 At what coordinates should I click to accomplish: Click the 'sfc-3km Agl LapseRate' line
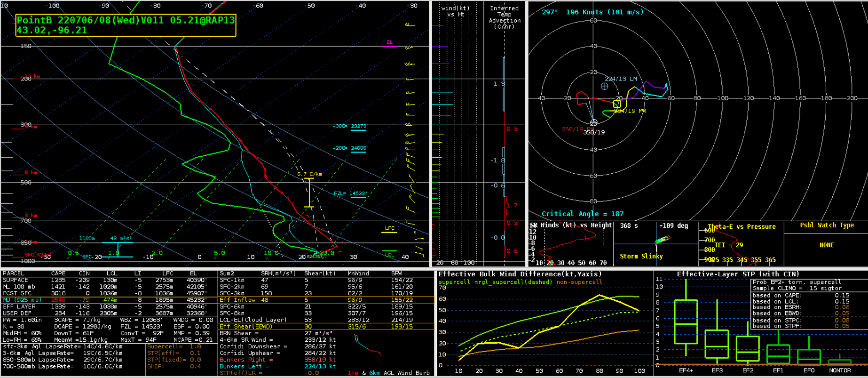coord(63,346)
